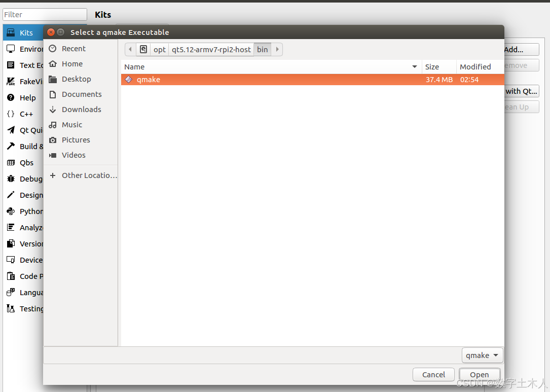Viewport: 550px width, 392px height.
Task: Click the C++ braces icon
Action: coord(11,114)
